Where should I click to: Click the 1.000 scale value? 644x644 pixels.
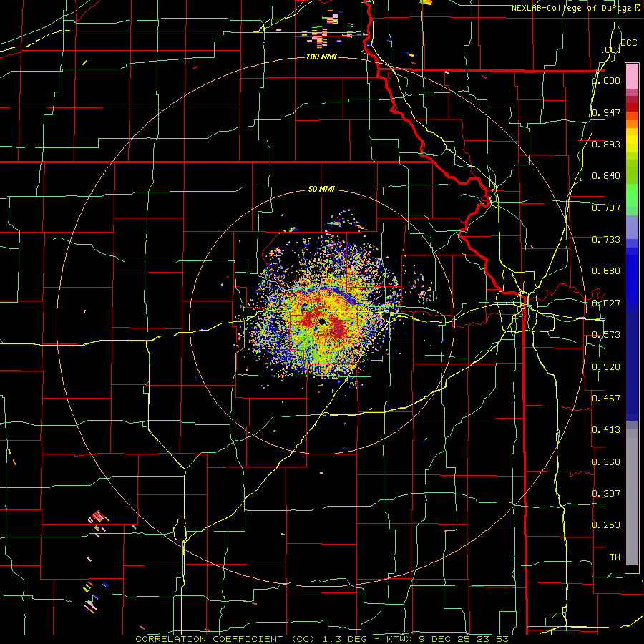[607, 80]
